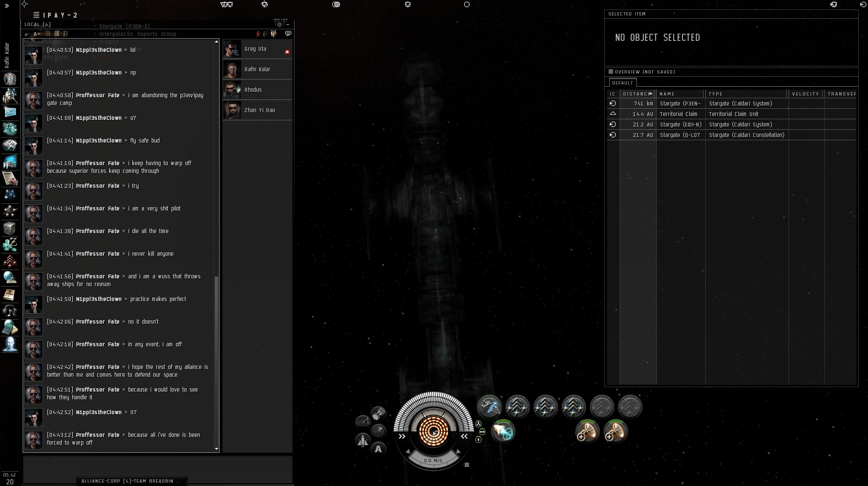Toggle the tactical overlay icon on HUD
This screenshot has height=486, width=868.
click(363, 422)
